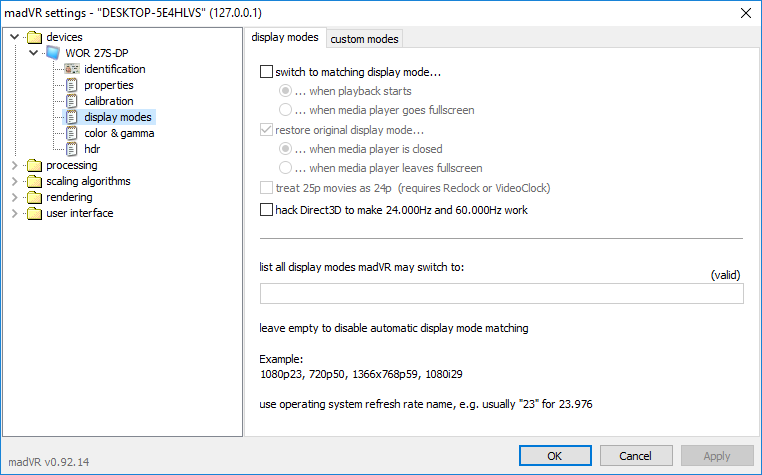This screenshot has height=475, width=762.
Task: Collapse the devices tree node
Action: pos(14,37)
